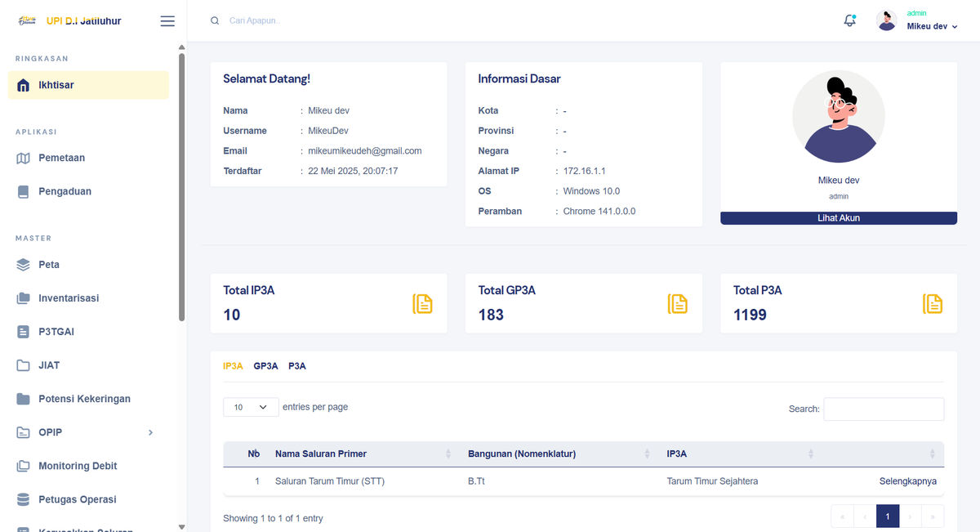Click the Ikhtisar home icon

click(23, 85)
